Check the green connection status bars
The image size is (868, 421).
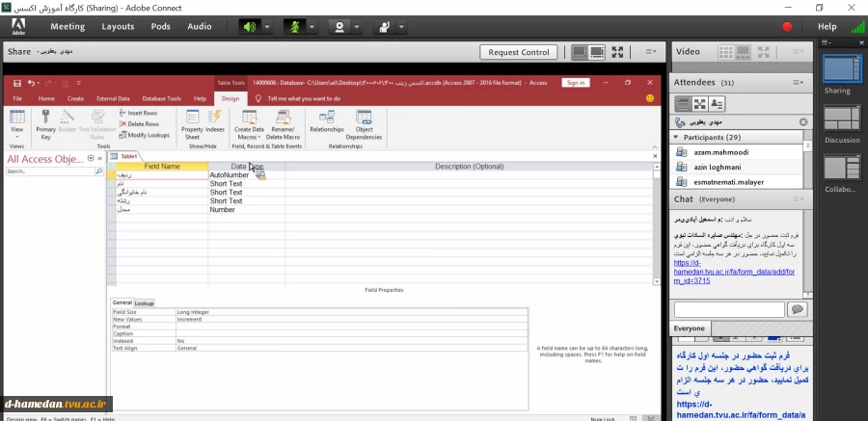(x=857, y=27)
